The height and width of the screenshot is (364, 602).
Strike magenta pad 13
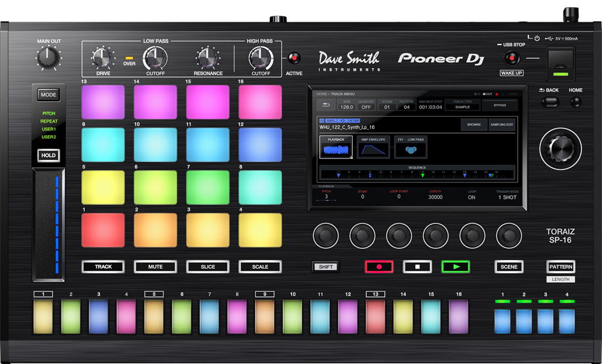103,102
